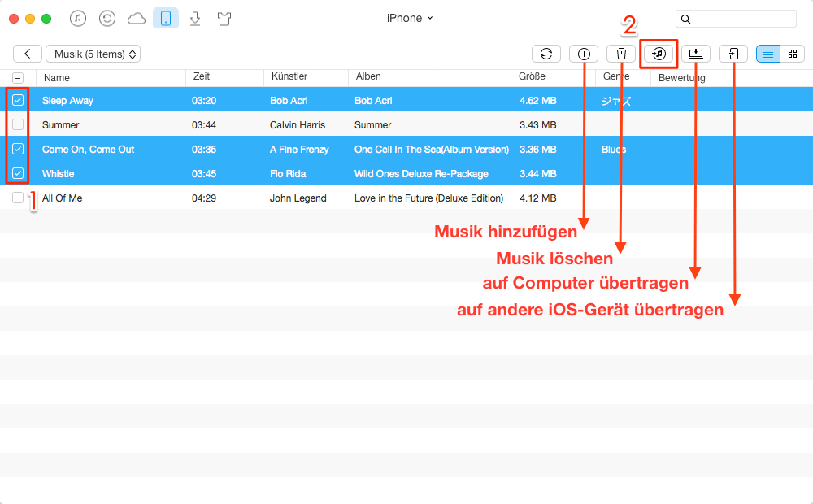
Task: Click the duration 04:29
Action: [204, 198]
